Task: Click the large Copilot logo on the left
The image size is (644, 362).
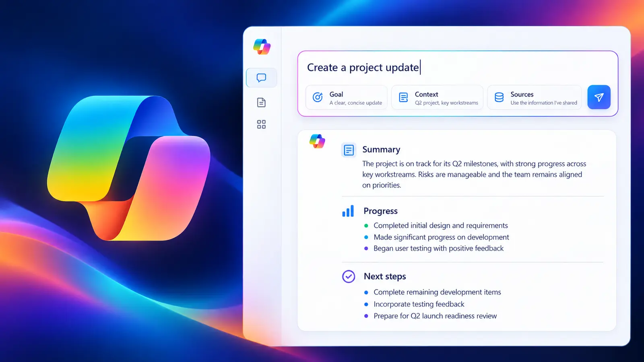Action: (x=129, y=168)
